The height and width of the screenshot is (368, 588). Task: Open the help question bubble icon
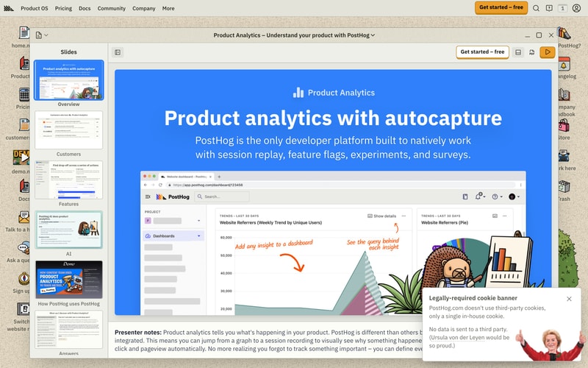coord(549,8)
